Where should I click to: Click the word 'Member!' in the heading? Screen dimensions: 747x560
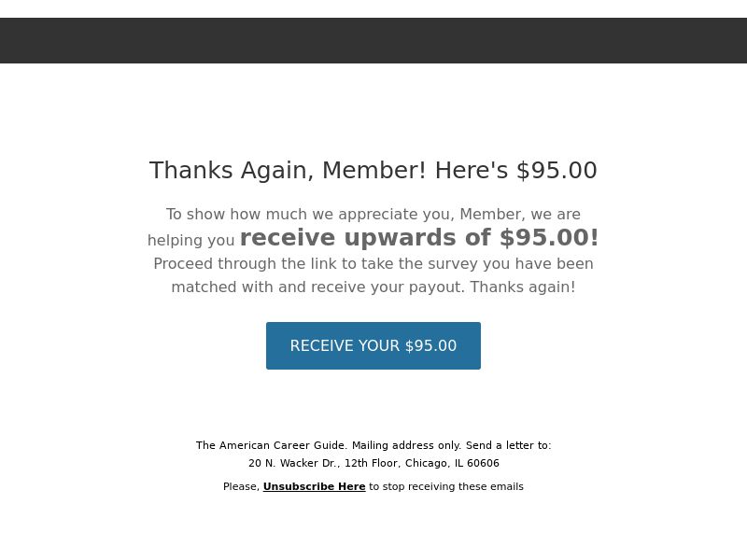(x=374, y=171)
